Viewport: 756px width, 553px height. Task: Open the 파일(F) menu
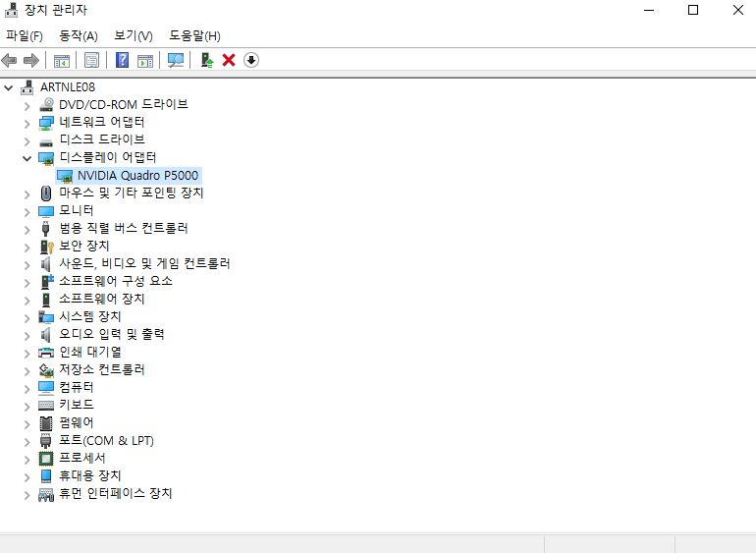[25, 36]
